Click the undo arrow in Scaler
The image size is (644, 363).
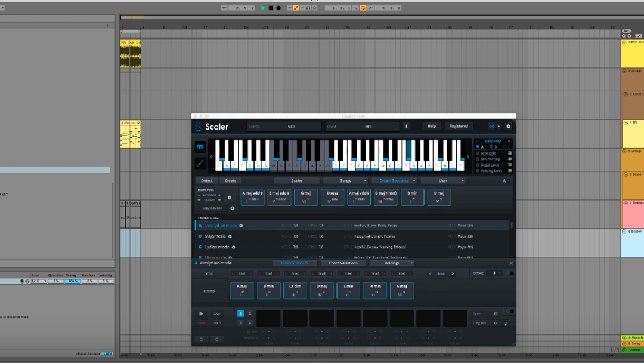[201, 339]
